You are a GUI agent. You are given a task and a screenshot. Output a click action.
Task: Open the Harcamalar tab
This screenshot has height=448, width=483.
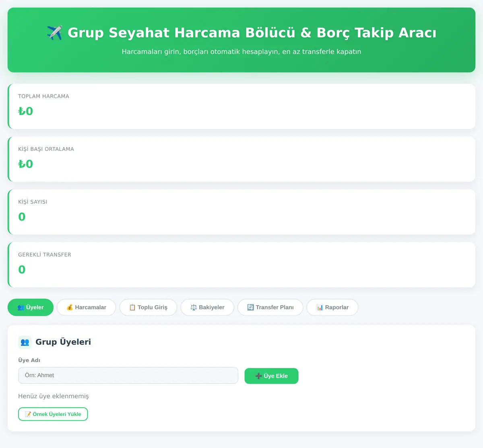(x=86, y=307)
